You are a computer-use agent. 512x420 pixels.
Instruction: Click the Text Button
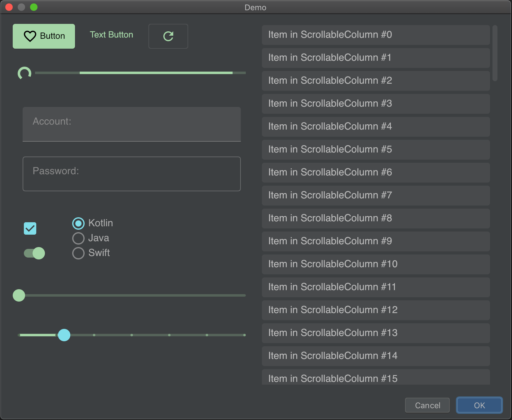tap(111, 35)
